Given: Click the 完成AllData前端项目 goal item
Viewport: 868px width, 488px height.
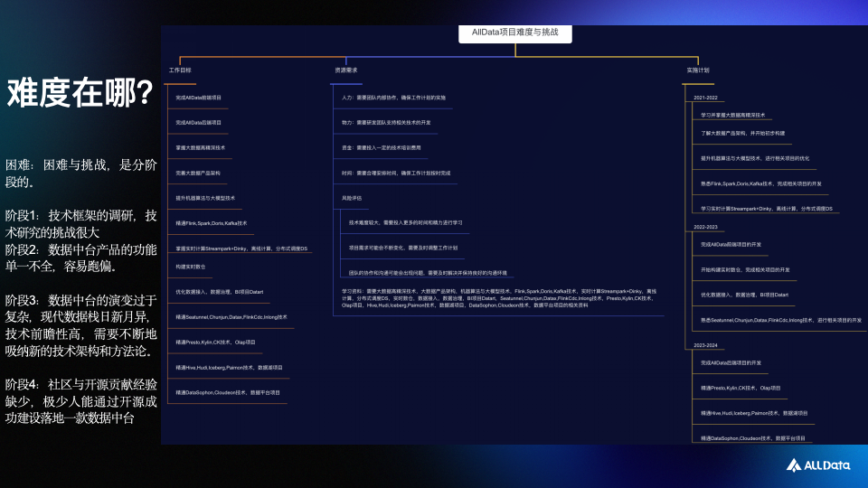Looking at the screenshot, I should coord(198,97).
